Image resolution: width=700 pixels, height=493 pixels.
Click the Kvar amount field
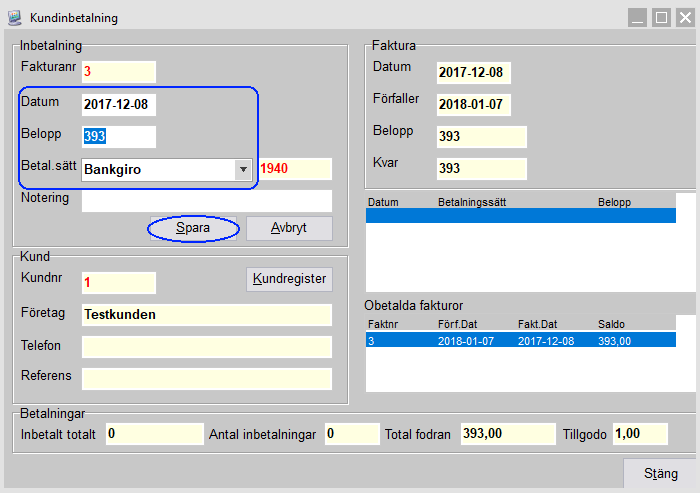pos(481,168)
